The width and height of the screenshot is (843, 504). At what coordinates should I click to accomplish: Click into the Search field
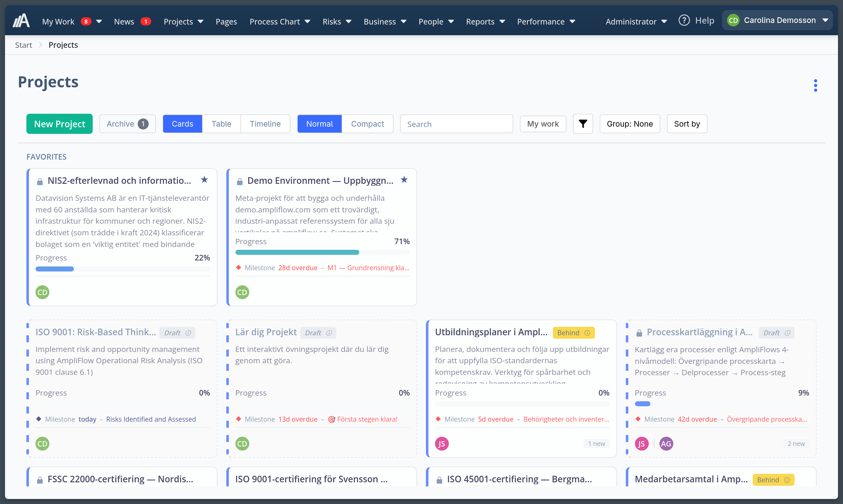click(456, 124)
